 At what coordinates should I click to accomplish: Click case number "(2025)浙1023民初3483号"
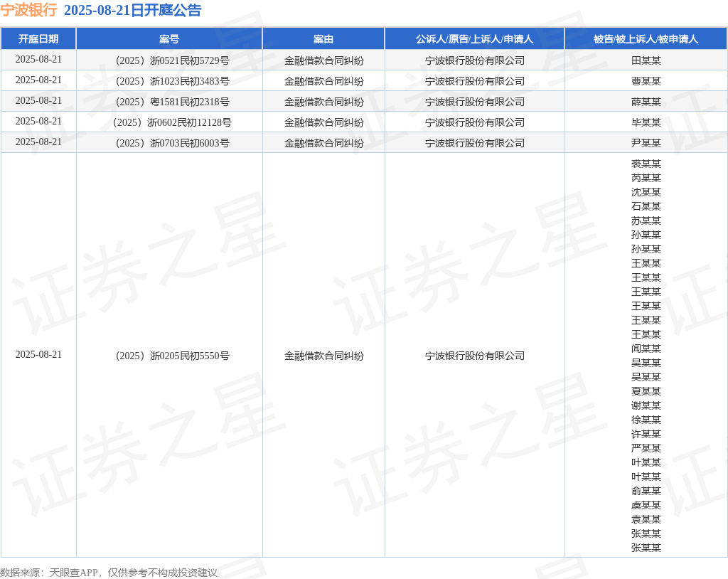[172, 81]
